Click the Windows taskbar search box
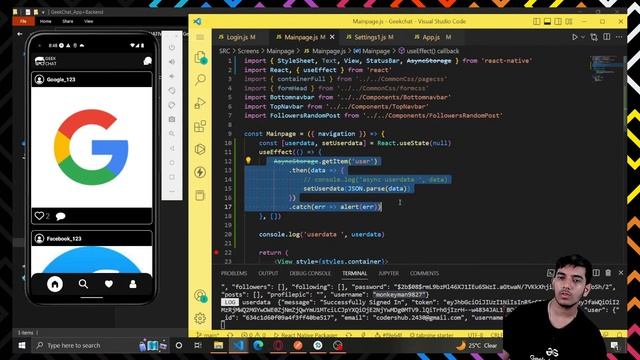640x360 pixels. 85,345
